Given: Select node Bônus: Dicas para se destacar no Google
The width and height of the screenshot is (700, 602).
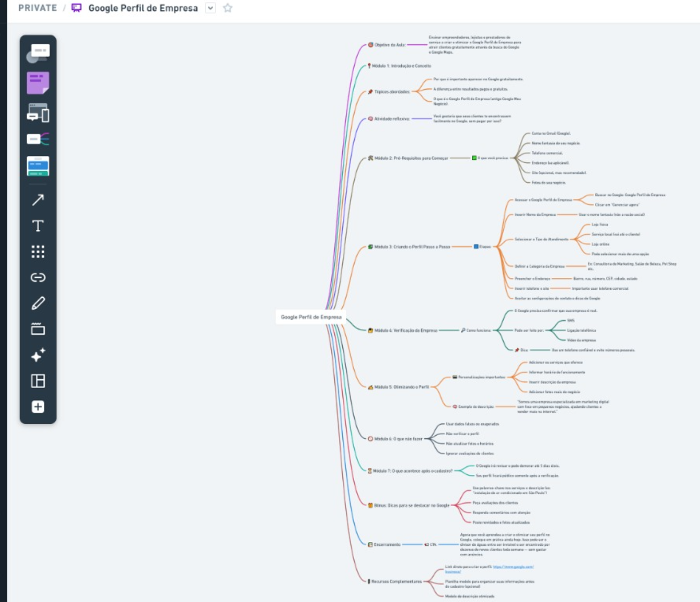Looking at the screenshot, I should 409,506.
